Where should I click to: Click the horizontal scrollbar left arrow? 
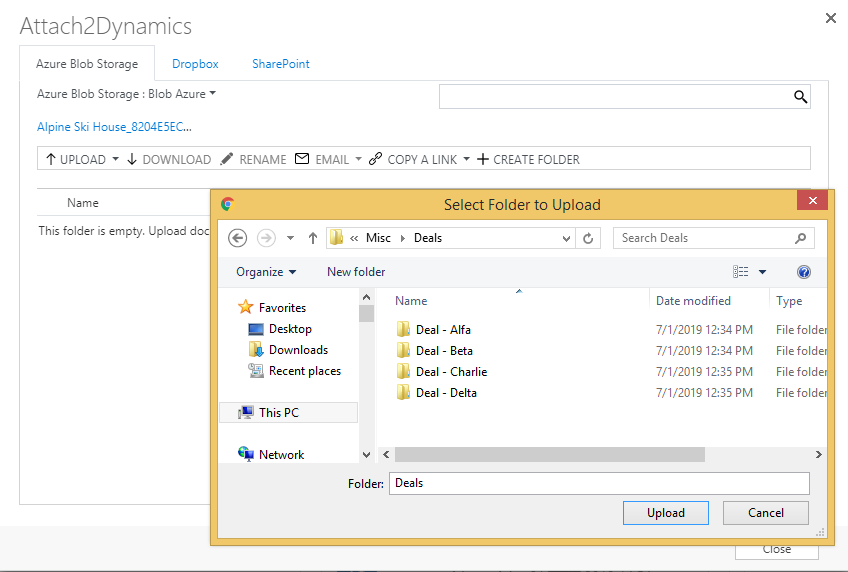[x=386, y=455]
